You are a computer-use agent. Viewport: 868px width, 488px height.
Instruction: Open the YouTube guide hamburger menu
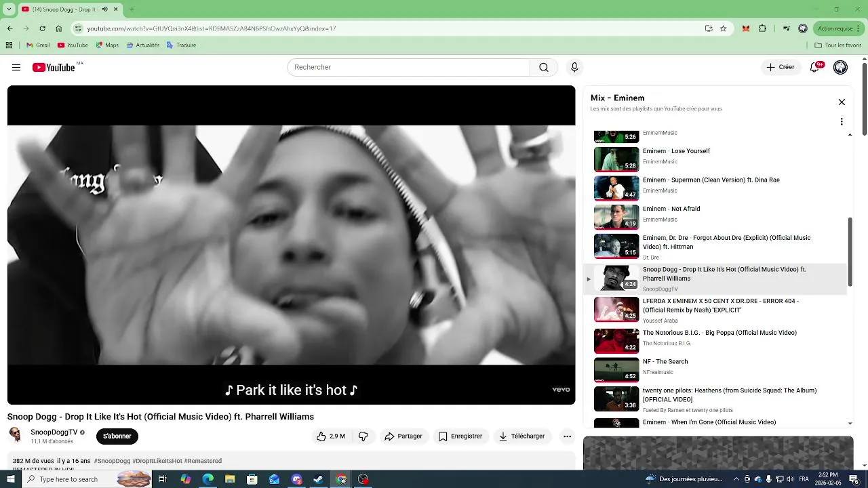(16, 67)
